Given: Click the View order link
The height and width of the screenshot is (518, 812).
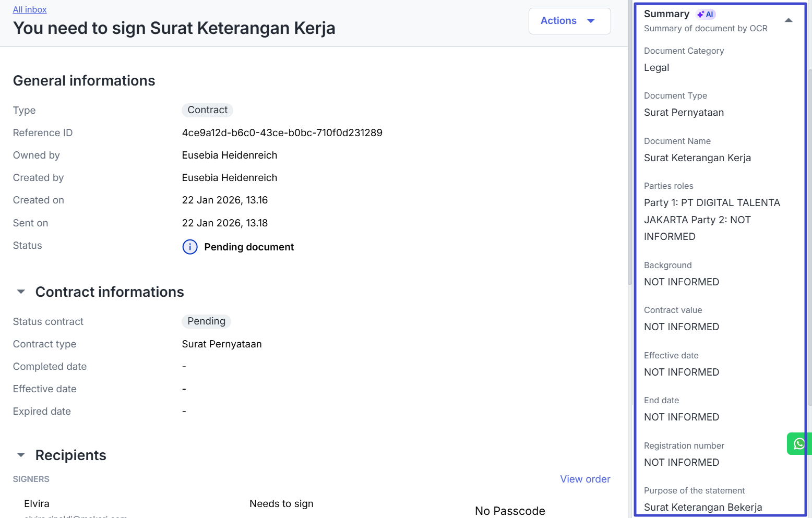Looking at the screenshot, I should 585,479.
